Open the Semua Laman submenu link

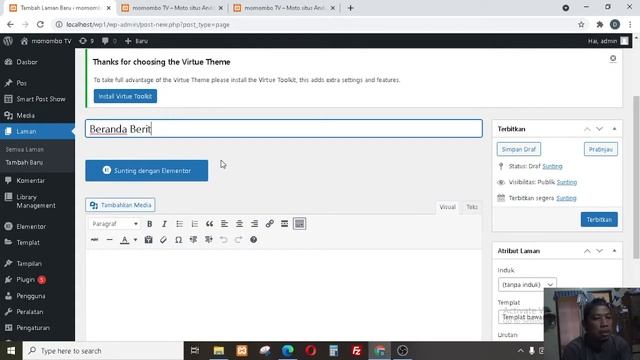coord(24,149)
